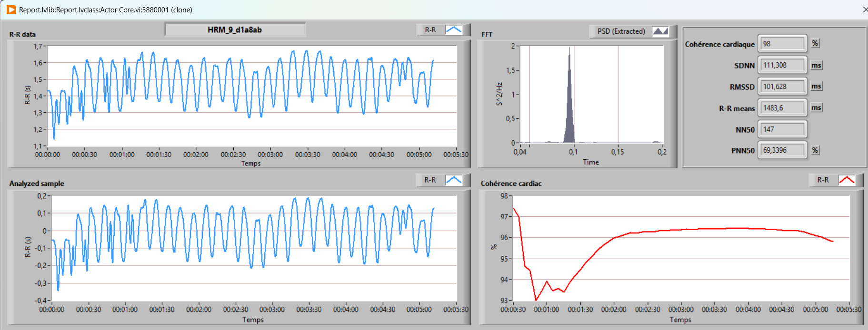Select the HRM_9_d1a8ab title field
Screen dimensions: 868x330
tap(235, 30)
